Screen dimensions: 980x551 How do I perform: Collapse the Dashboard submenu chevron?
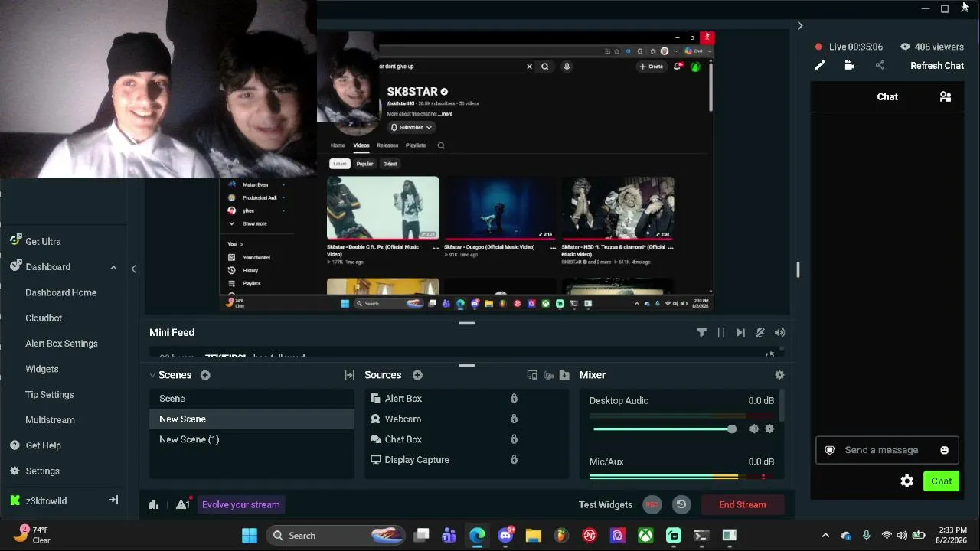click(113, 267)
